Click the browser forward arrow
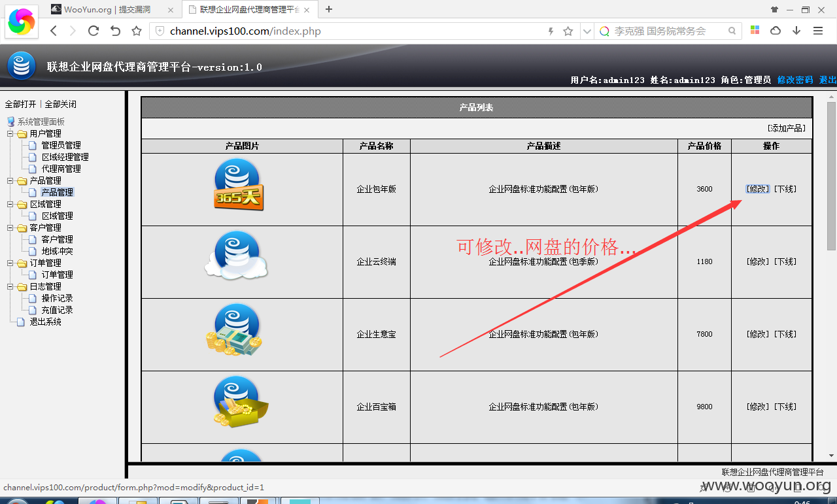The width and height of the screenshot is (837, 504). 73,31
